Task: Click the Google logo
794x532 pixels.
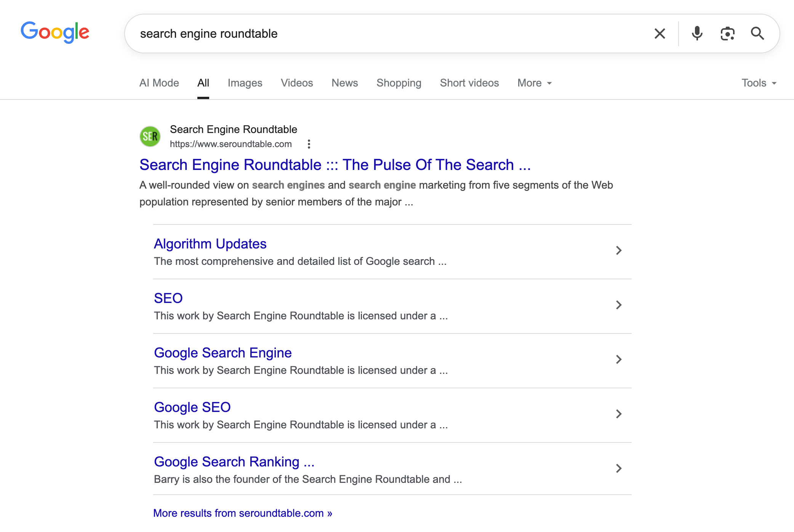Action: coord(55,33)
